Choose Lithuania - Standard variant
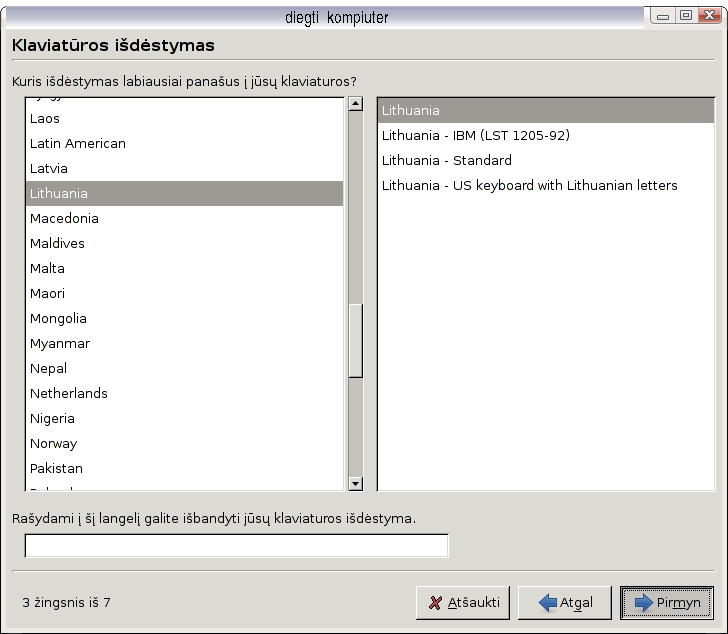The width and height of the screenshot is (728, 634). (446, 160)
